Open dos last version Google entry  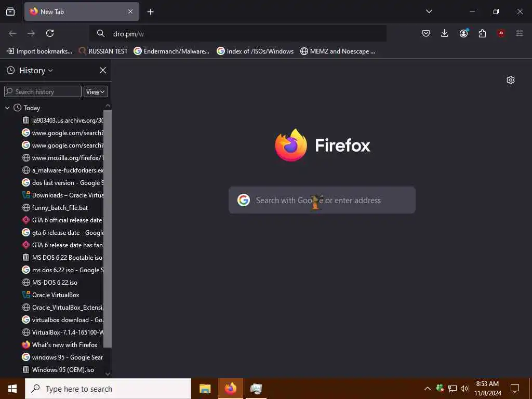click(62, 182)
